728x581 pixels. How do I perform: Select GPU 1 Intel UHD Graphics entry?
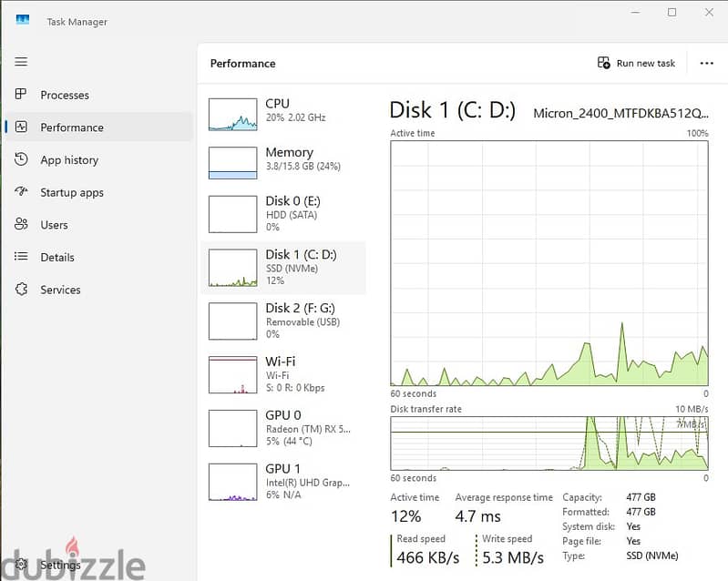(x=283, y=482)
